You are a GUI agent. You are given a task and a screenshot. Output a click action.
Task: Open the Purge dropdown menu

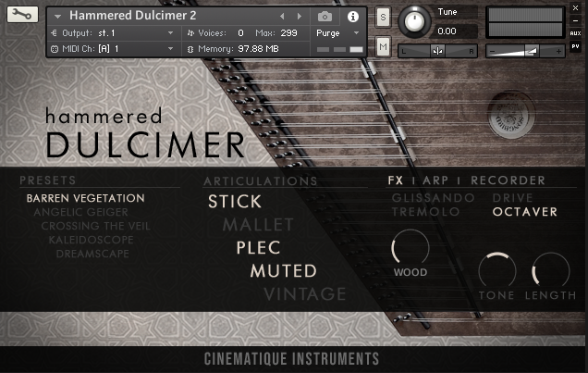(337, 33)
